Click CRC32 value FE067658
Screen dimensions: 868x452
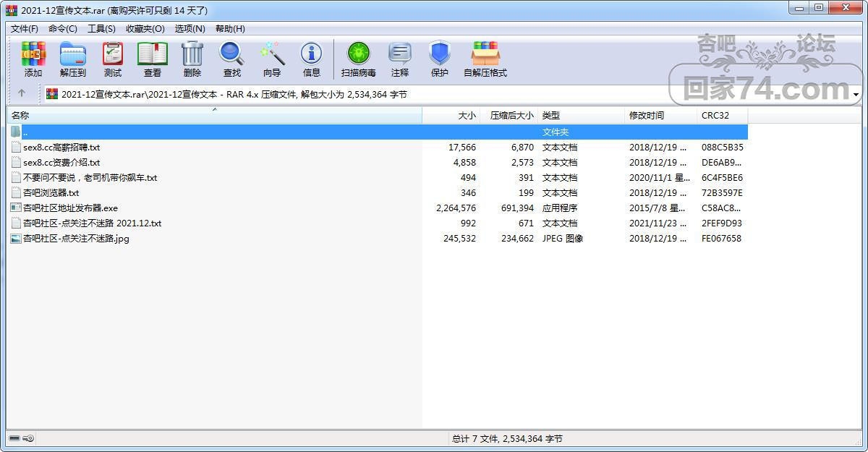pos(721,238)
